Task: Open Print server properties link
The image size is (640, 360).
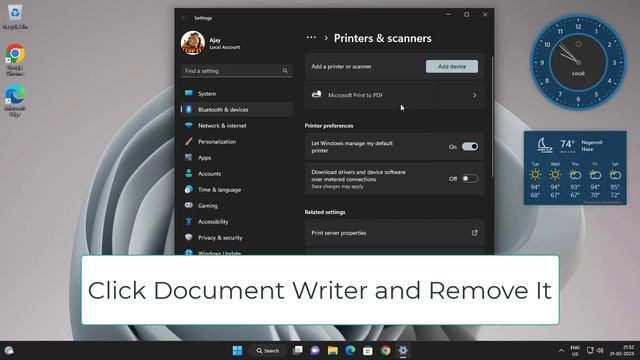Action: click(394, 233)
